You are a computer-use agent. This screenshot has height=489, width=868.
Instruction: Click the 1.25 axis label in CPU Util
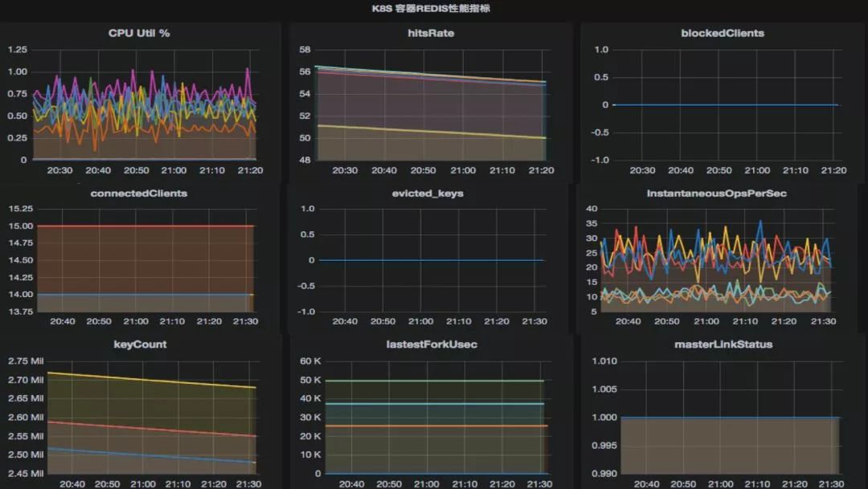(x=17, y=50)
